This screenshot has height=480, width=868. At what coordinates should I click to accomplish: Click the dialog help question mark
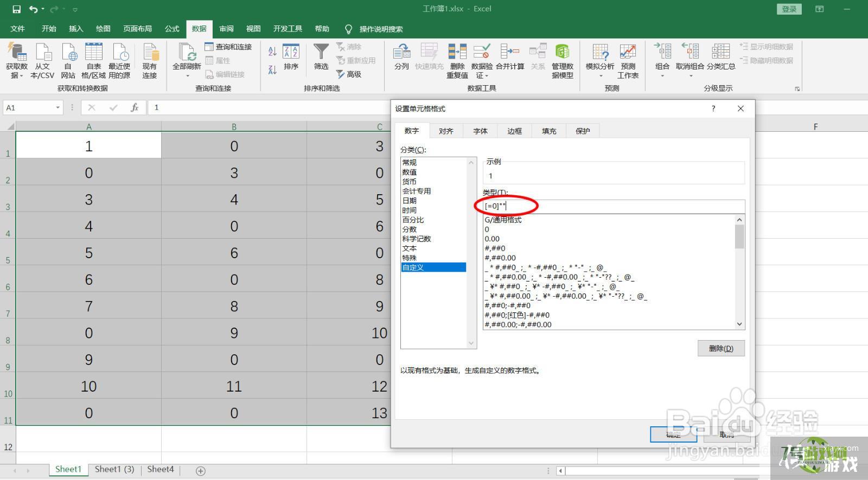tap(713, 108)
